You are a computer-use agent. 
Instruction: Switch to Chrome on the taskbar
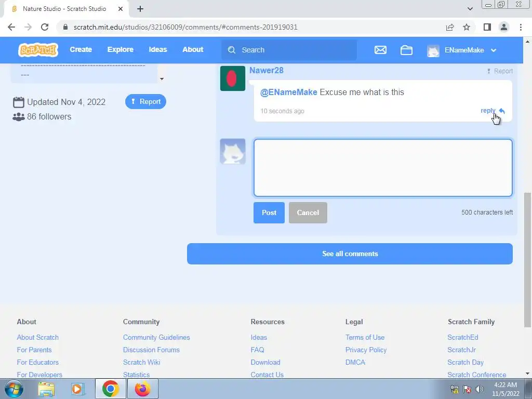click(110, 389)
